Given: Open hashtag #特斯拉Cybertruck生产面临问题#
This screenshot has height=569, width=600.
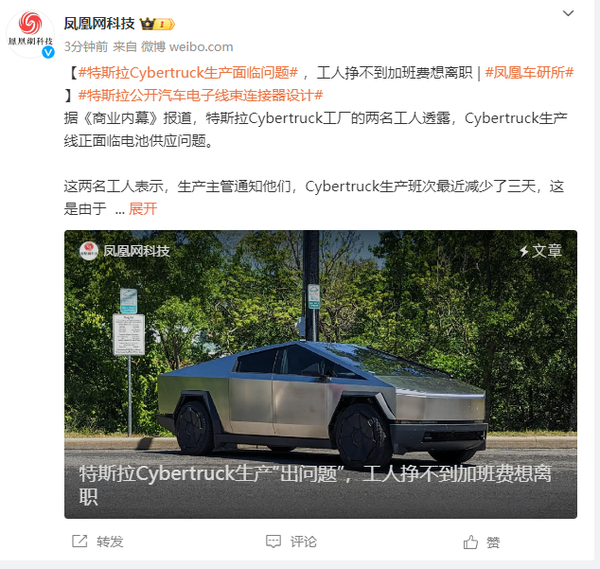Looking at the screenshot, I should tap(188, 72).
